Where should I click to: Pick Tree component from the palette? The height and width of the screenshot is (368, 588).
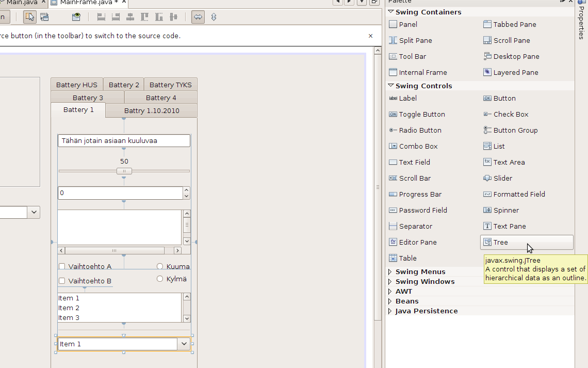click(527, 243)
